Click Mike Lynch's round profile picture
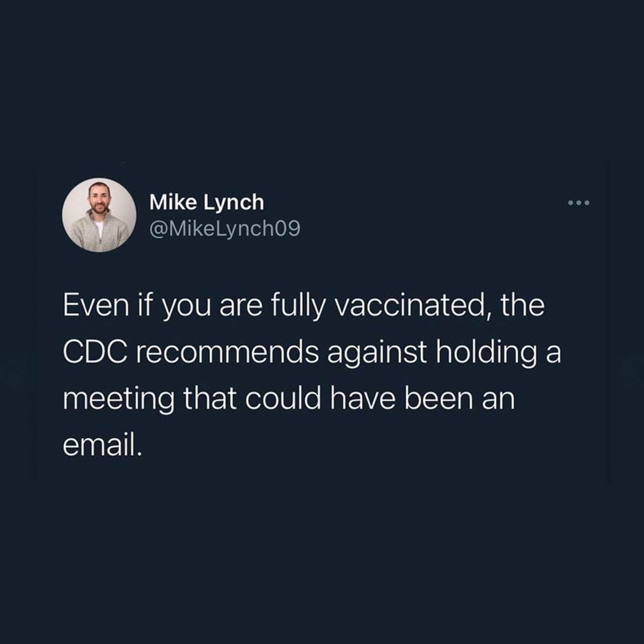The image size is (644, 644). tap(99, 215)
